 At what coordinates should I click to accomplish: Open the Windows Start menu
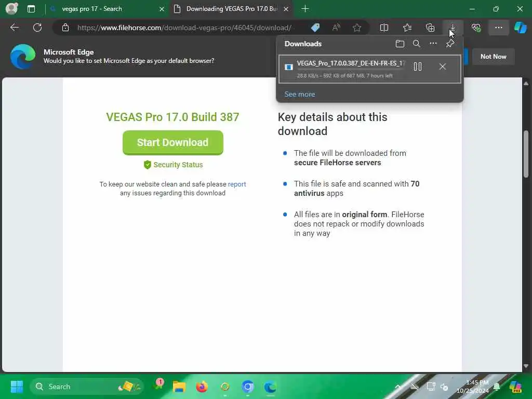pyautogui.click(x=17, y=387)
